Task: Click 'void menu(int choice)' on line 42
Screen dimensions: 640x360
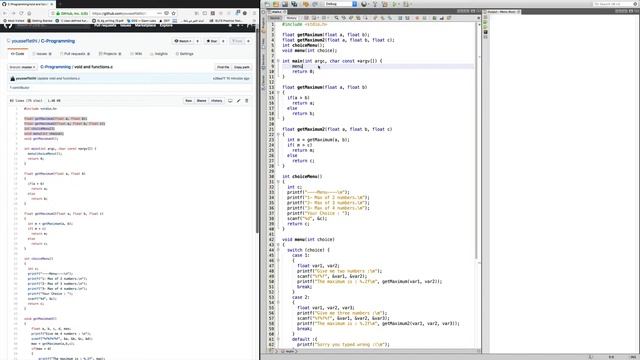Action: tap(309, 239)
